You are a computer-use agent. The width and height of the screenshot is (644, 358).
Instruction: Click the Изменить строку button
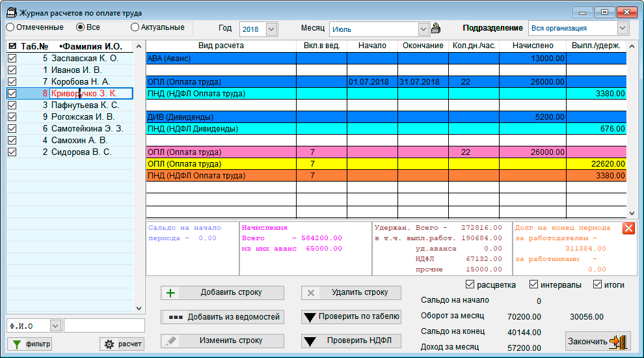pyautogui.click(x=222, y=340)
